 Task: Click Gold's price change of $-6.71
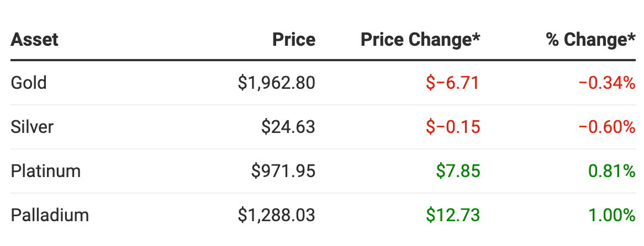point(453,83)
